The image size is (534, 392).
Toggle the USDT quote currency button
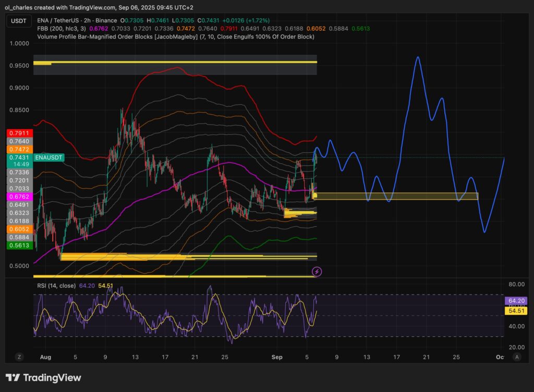18,21
